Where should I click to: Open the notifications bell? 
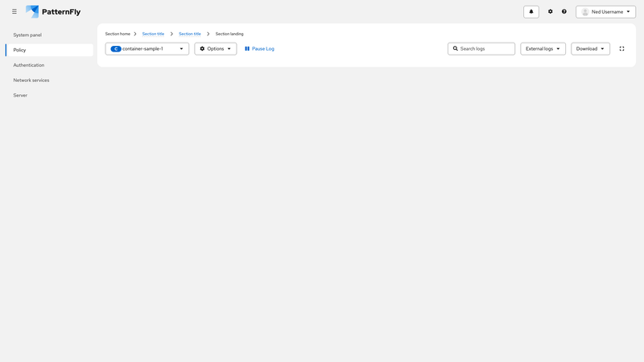pyautogui.click(x=531, y=12)
